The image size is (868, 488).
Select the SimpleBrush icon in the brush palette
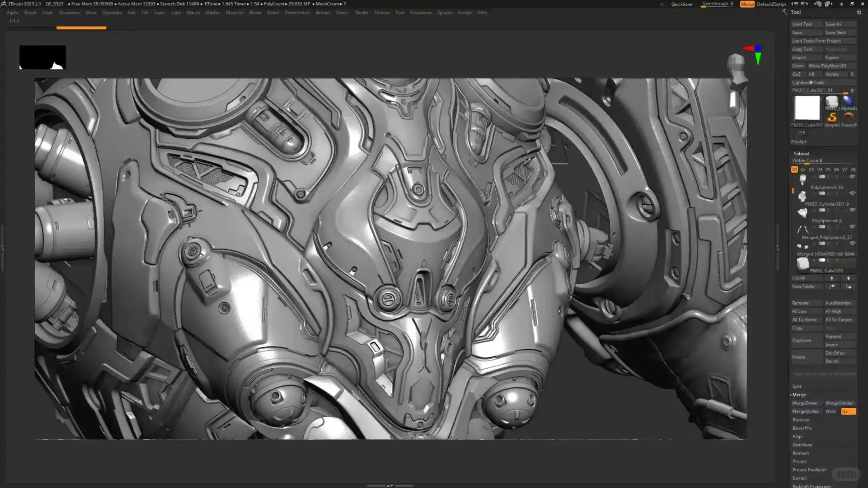[x=832, y=117]
